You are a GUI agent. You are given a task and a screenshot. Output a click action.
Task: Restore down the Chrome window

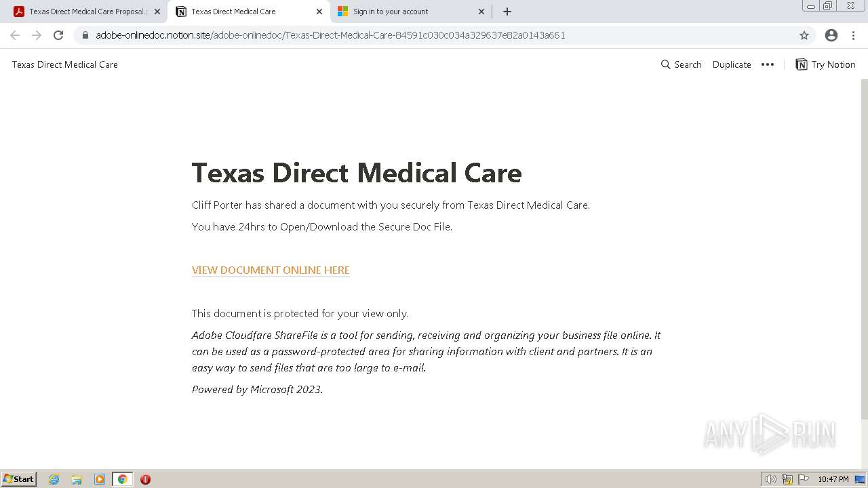[x=828, y=6]
